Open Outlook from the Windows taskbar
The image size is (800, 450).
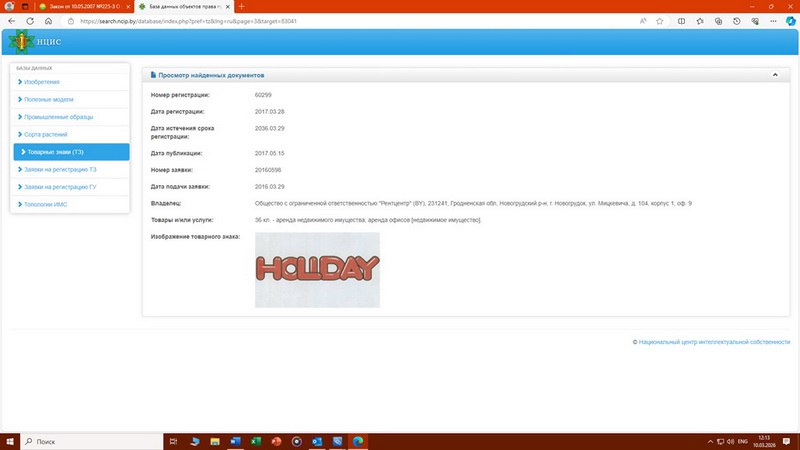(x=316, y=441)
